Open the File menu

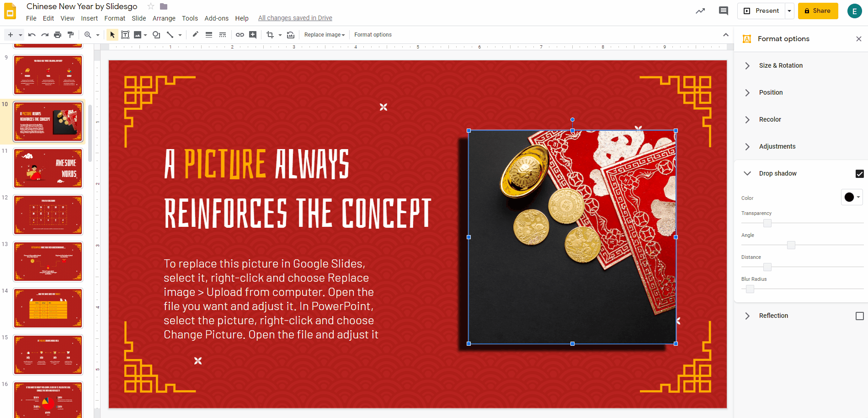[31, 18]
